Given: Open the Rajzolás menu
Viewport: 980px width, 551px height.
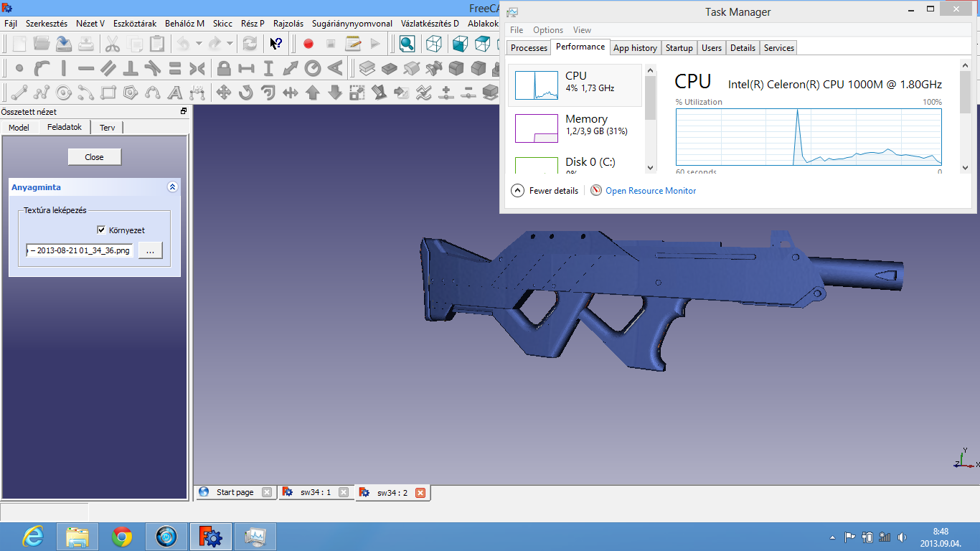Looking at the screenshot, I should click(288, 24).
